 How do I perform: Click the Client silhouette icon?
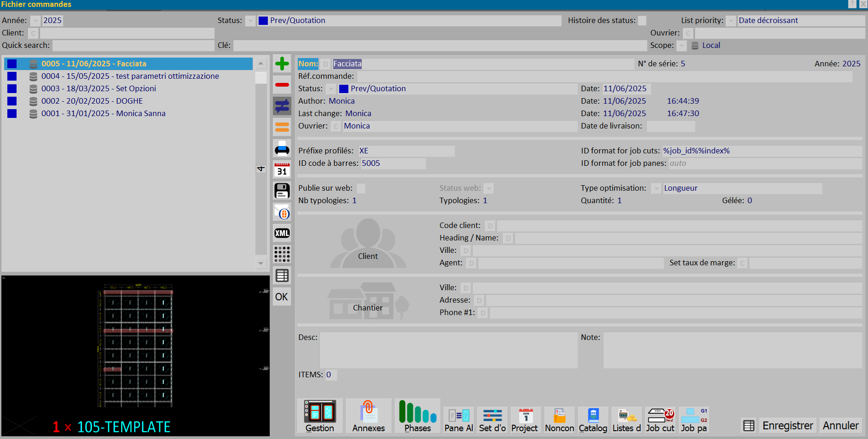point(368,243)
